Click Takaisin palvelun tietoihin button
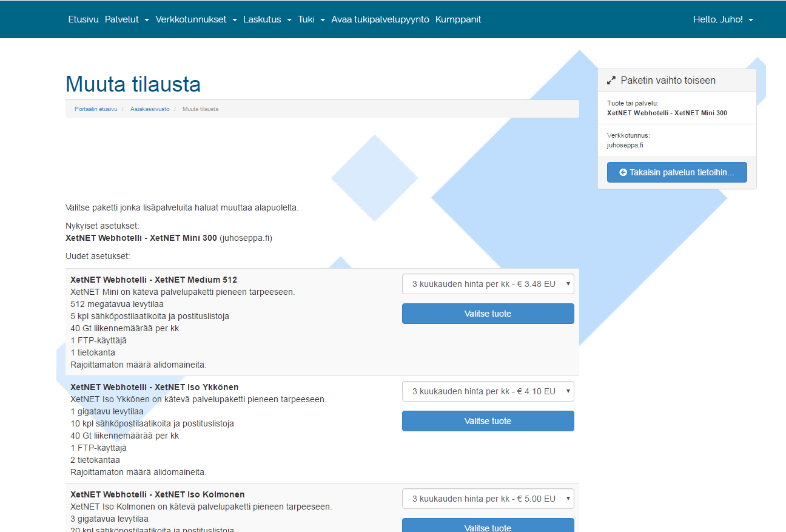 [677, 172]
